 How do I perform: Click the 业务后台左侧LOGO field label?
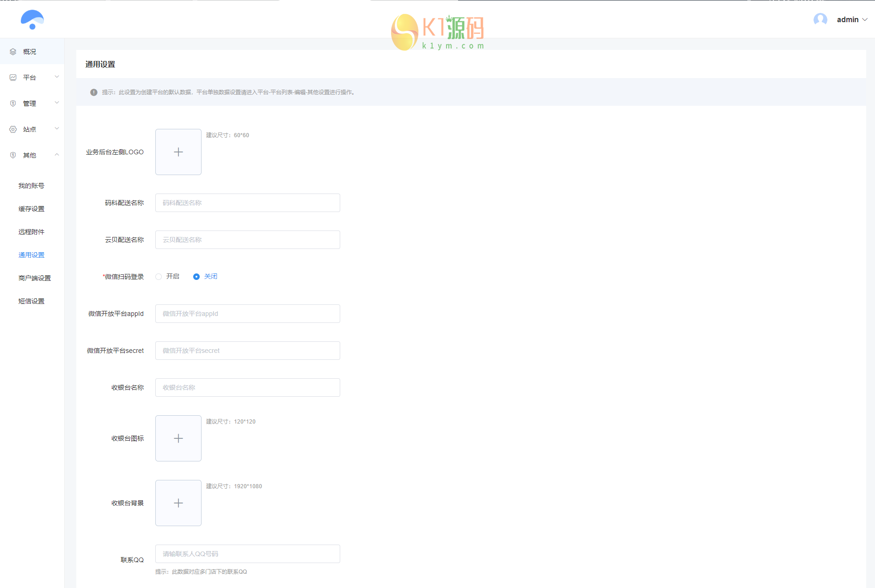[115, 152]
